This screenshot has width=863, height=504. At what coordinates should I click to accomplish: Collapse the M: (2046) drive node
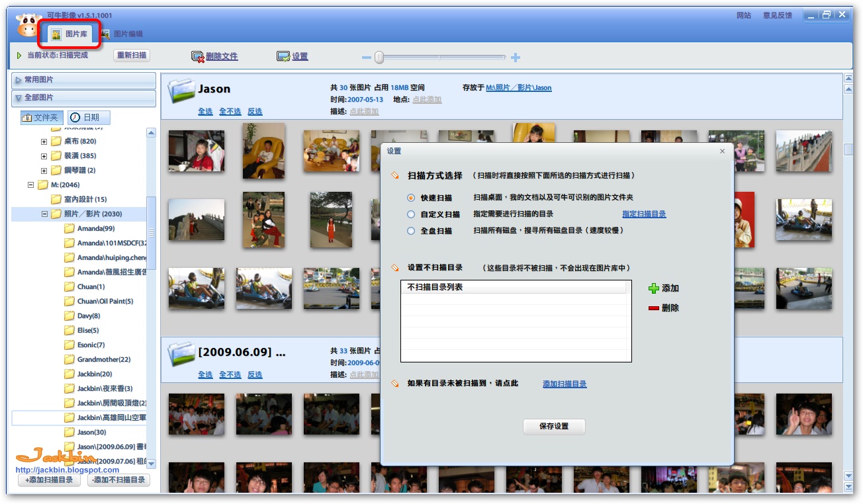(31, 185)
